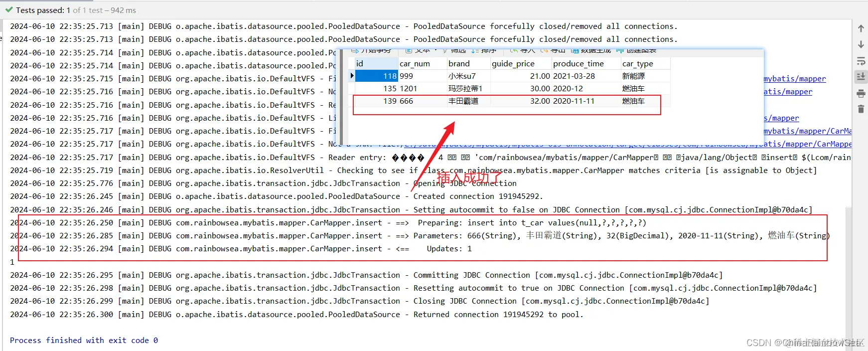Image resolution: width=868 pixels, height=351 pixels.
Task: Click the 'Reader entry:' DefaultVFS log line
Action: tap(431, 158)
